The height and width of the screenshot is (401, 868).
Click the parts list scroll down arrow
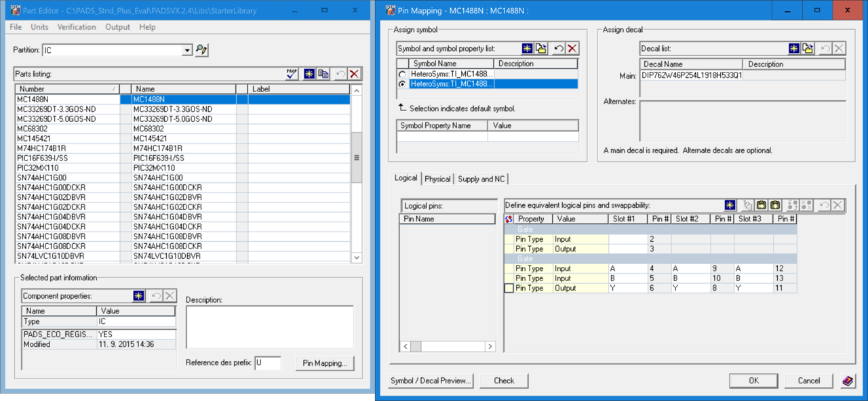click(x=357, y=257)
